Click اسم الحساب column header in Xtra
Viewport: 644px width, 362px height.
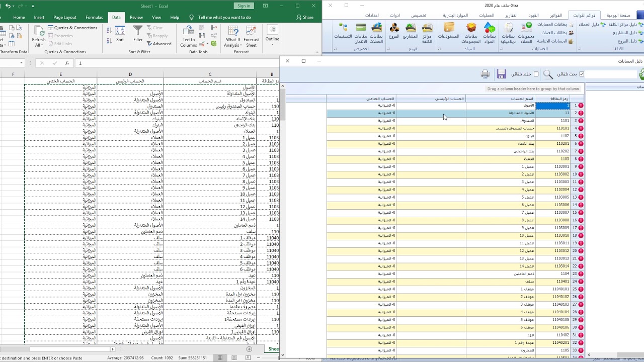pyautogui.click(x=501, y=99)
